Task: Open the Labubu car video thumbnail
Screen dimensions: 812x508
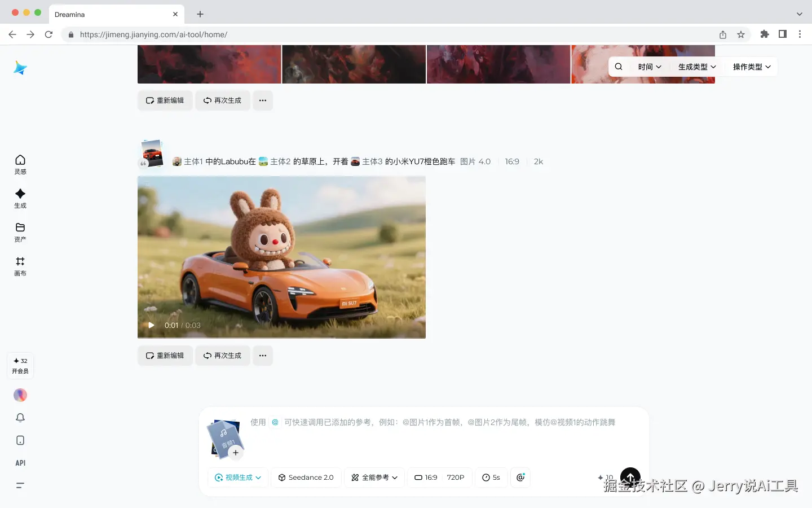Action: (x=281, y=257)
